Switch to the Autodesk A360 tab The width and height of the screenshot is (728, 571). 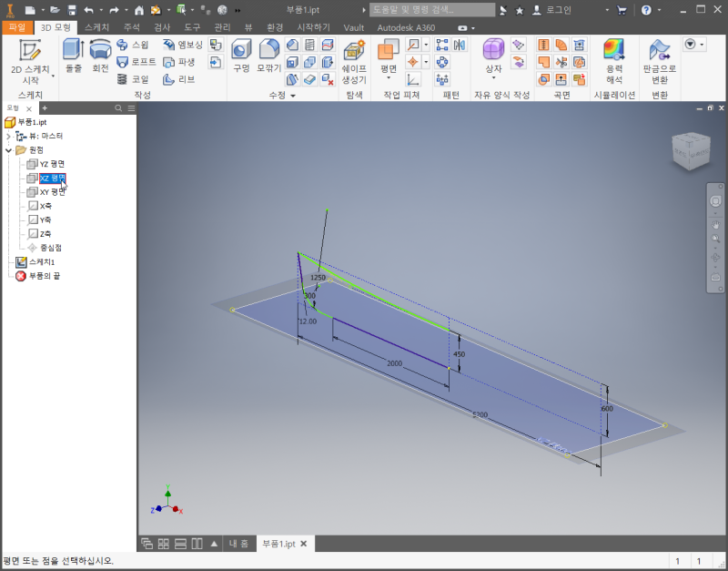point(406,27)
